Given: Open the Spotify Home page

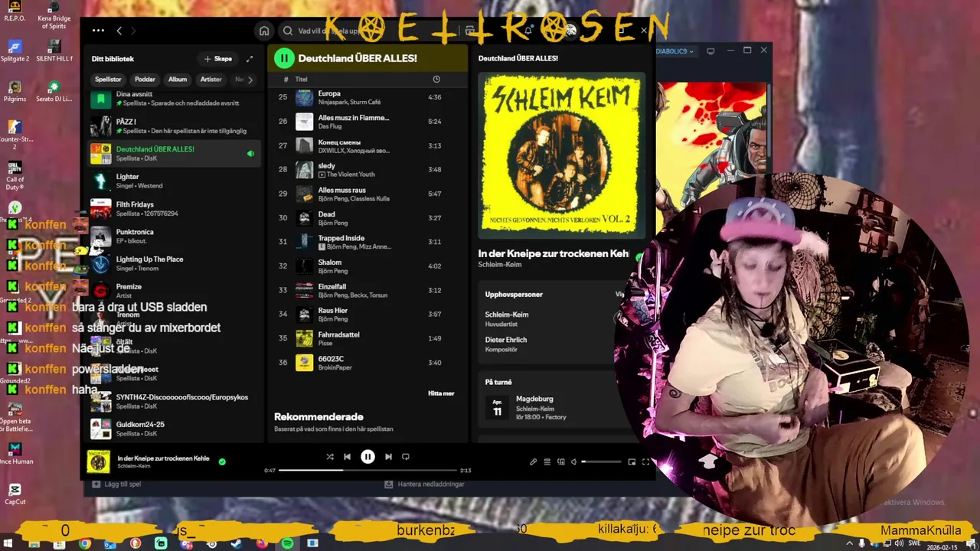Looking at the screenshot, I should pos(264,31).
